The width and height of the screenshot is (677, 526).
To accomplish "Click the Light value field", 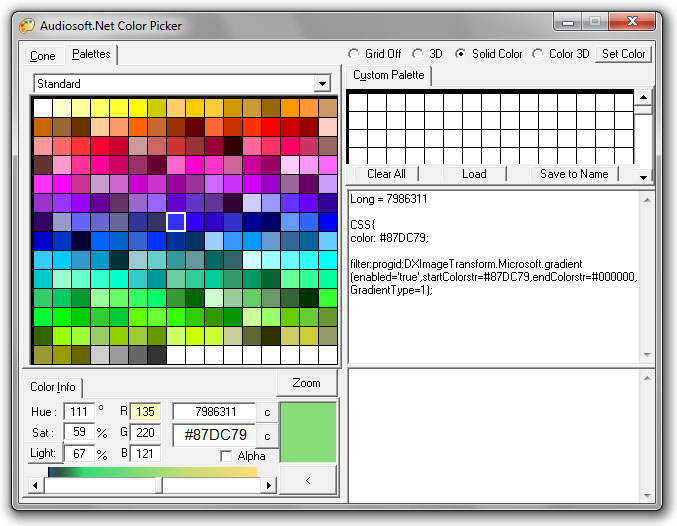I will click(79, 453).
